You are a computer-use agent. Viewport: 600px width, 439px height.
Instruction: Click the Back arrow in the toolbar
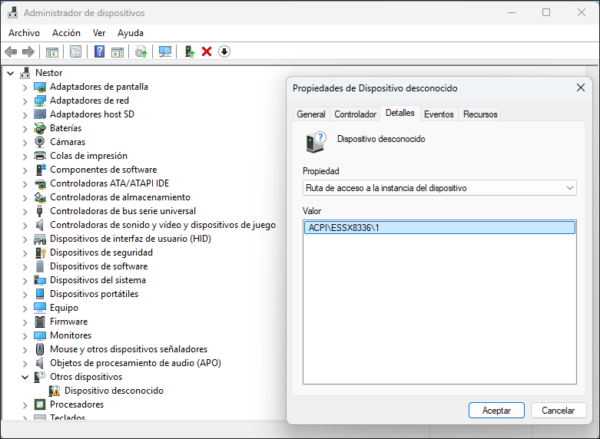(x=11, y=52)
